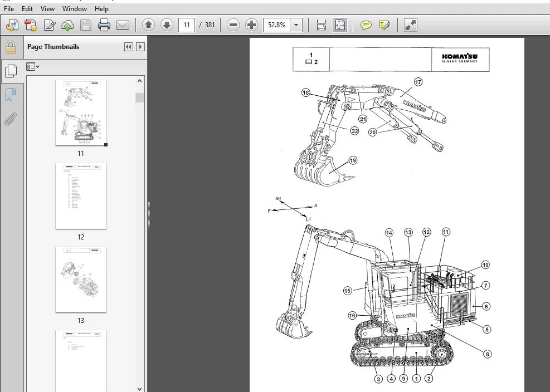Open the Edit menu
The image size is (550, 392).
[27, 9]
